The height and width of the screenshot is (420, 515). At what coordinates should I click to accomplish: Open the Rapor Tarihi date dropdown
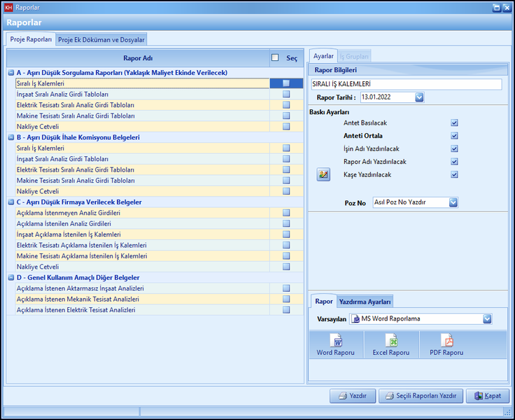click(419, 97)
